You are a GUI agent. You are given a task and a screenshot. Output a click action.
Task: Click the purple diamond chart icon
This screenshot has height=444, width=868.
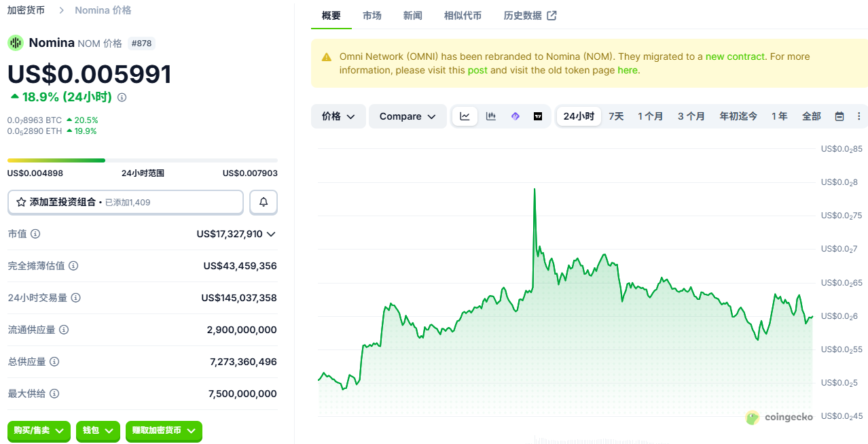(515, 116)
